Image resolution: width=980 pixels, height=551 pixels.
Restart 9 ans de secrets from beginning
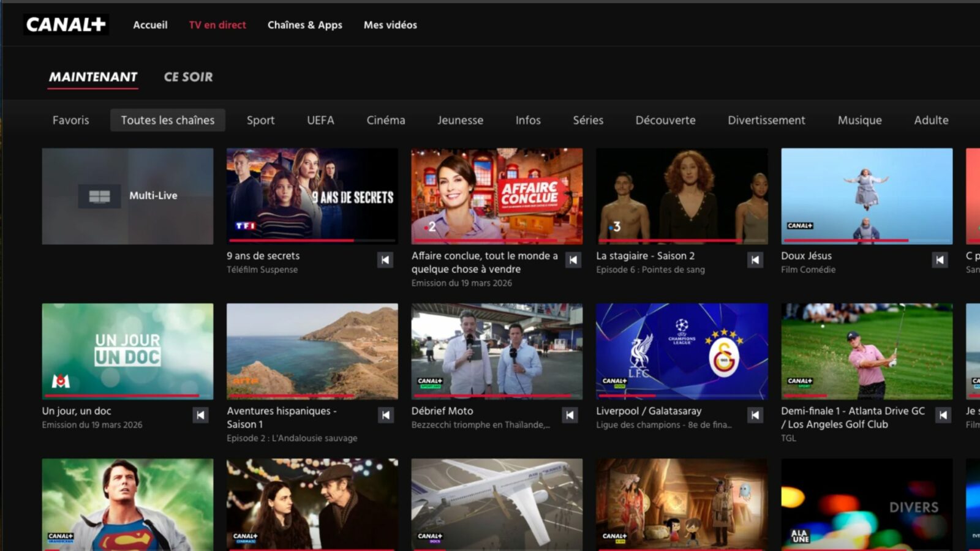(x=385, y=260)
